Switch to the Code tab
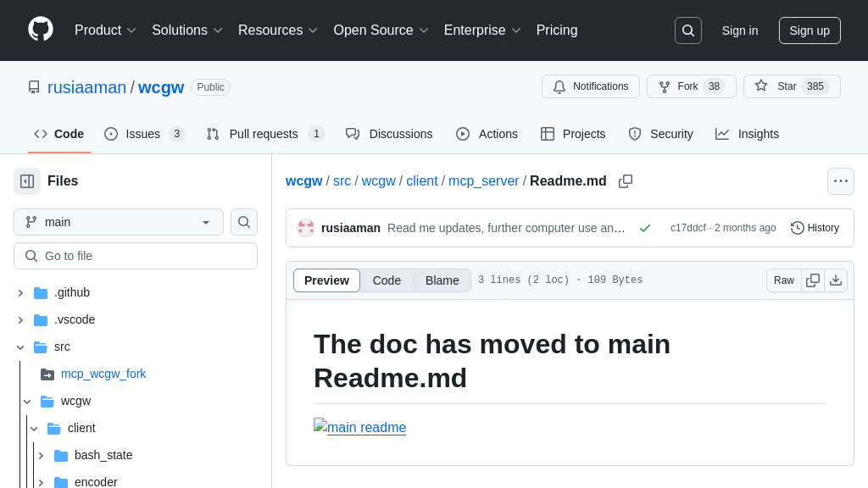Viewport: 868px width, 488px height. (58, 134)
